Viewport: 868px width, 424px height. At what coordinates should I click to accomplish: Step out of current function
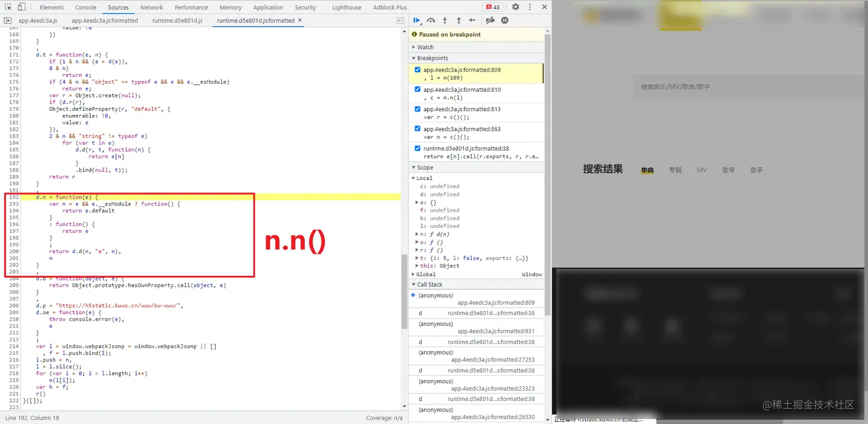coord(459,20)
